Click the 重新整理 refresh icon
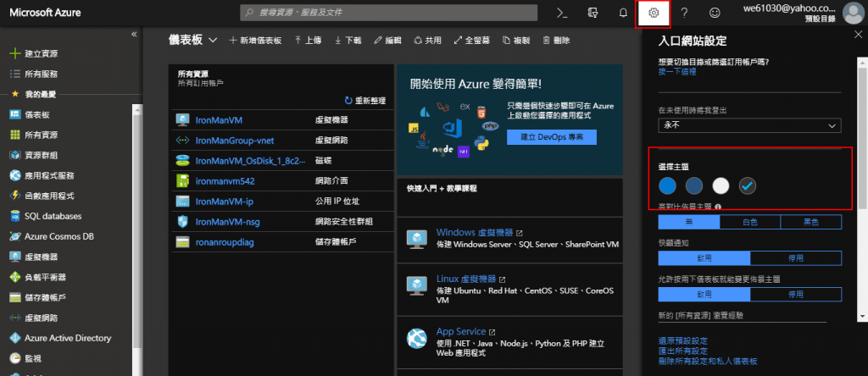 (x=348, y=101)
